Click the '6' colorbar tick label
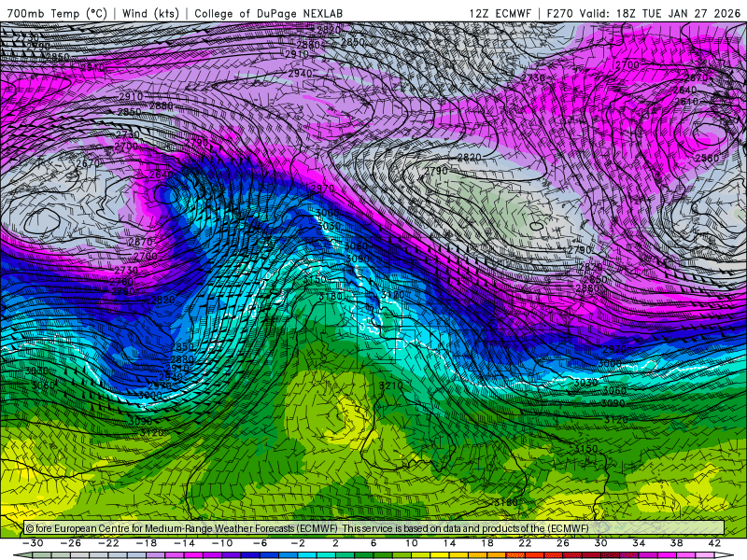 coord(373,543)
